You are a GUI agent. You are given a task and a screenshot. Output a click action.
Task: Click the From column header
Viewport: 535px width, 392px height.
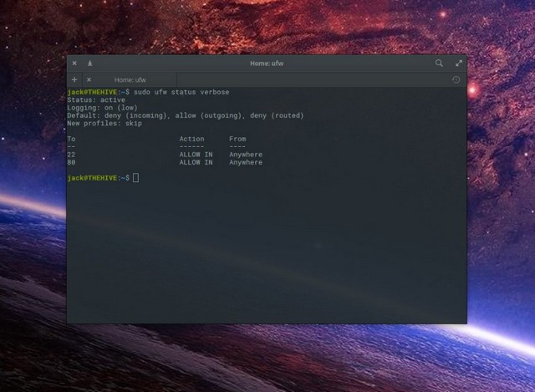237,139
